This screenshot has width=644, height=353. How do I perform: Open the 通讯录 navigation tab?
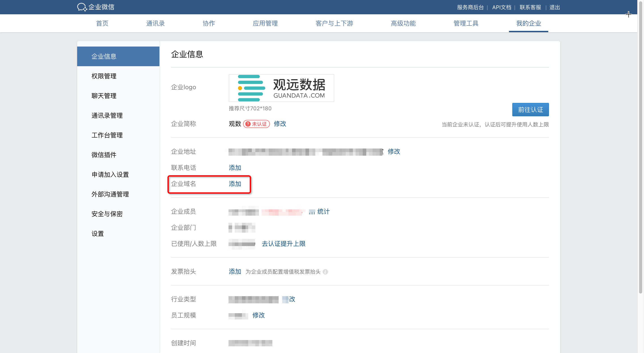pyautogui.click(x=155, y=23)
